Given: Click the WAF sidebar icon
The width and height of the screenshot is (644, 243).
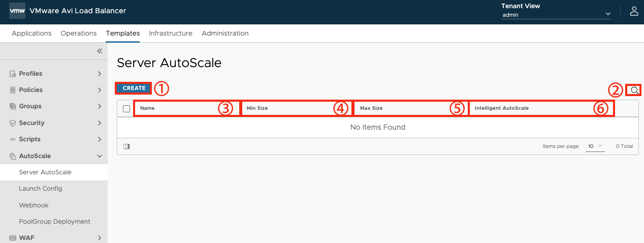Looking at the screenshot, I should pos(13,238).
